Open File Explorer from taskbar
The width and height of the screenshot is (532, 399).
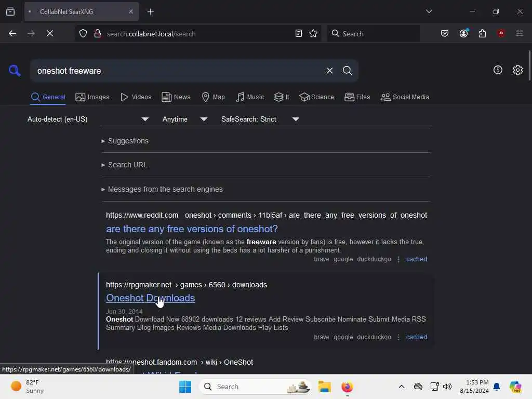pyautogui.click(x=324, y=387)
